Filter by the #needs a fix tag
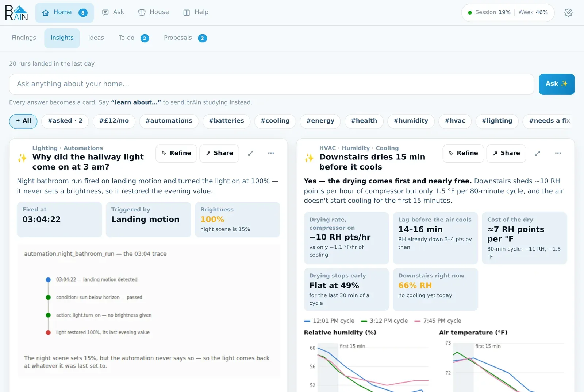Viewport: 584px width, 392px height. pos(549,121)
